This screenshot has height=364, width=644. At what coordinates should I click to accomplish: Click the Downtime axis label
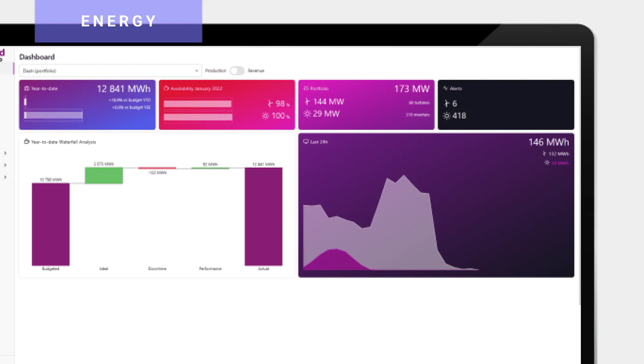tap(157, 268)
